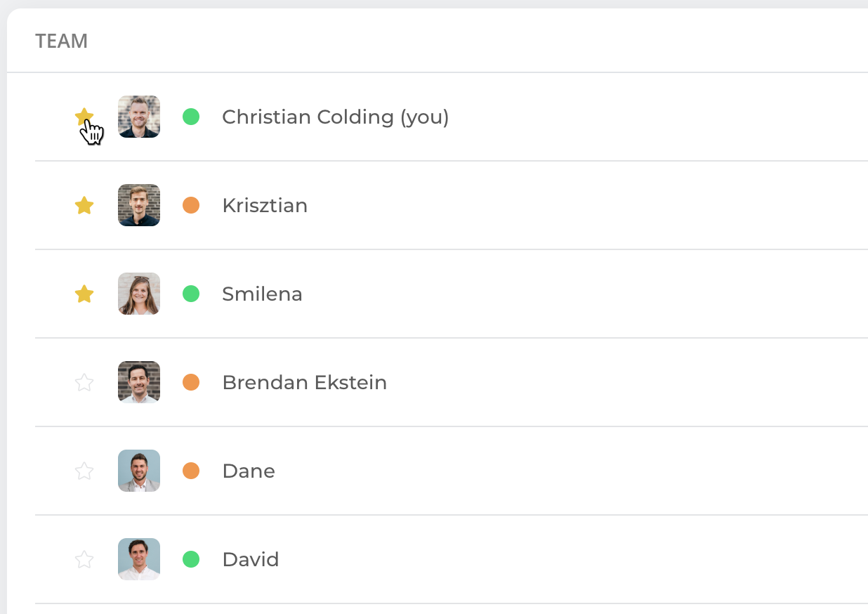Click Brendan Ekstein's orange status indicator

click(x=191, y=382)
